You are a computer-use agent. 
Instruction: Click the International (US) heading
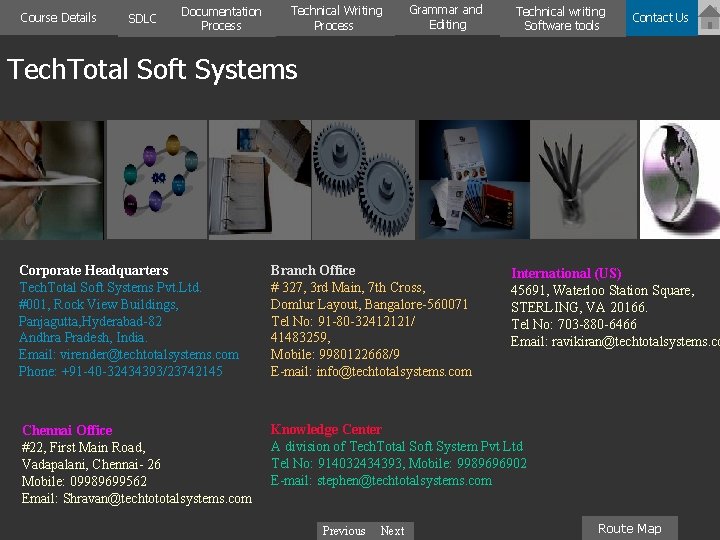[x=566, y=273]
